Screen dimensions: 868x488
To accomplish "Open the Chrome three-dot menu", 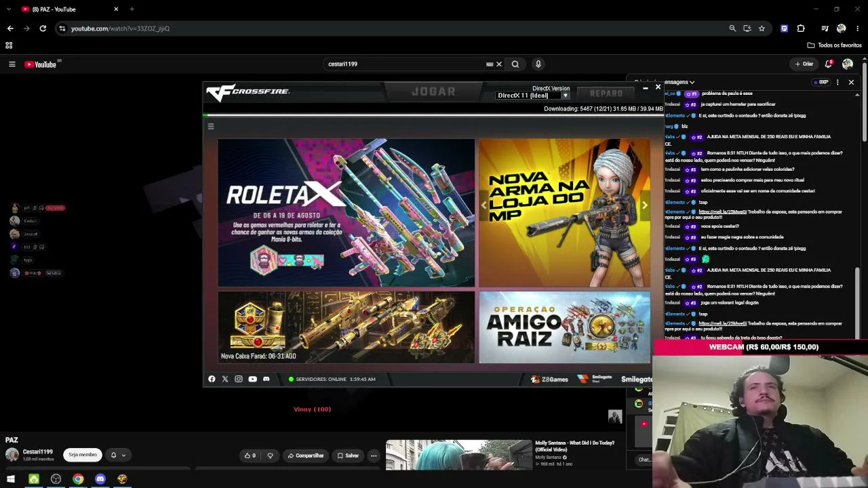I will point(858,28).
